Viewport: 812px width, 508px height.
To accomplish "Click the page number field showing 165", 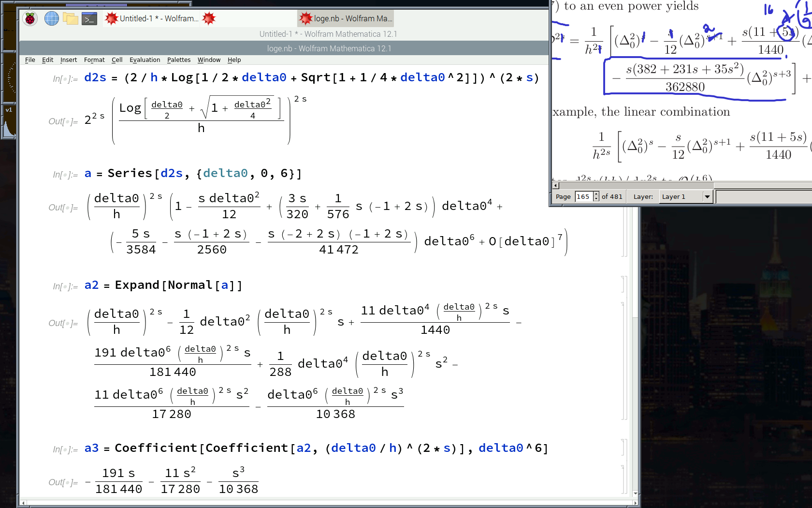I will (583, 196).
